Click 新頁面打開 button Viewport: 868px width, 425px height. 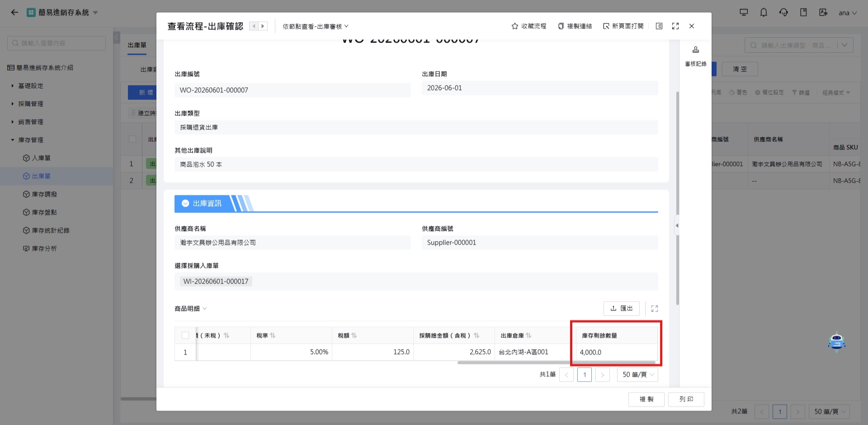point(623,26)
